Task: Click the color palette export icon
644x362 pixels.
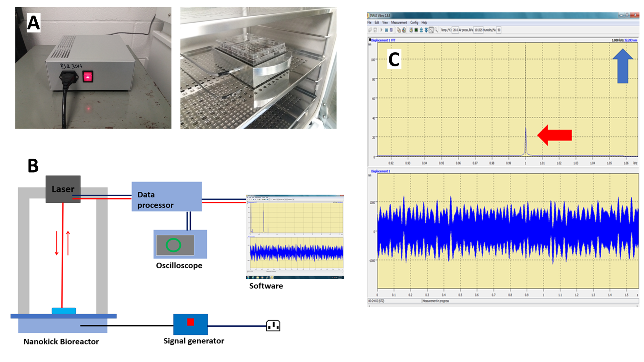Action: [x=404, y=30]
